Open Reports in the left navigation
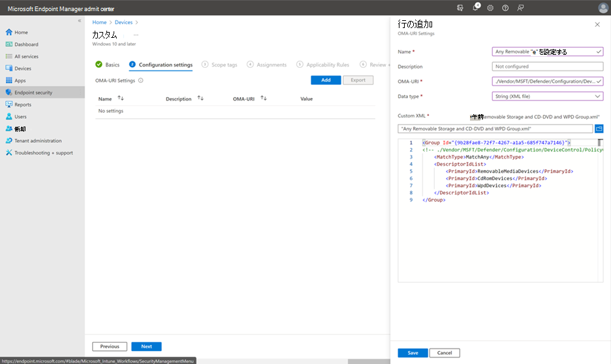 pos(23,105)
